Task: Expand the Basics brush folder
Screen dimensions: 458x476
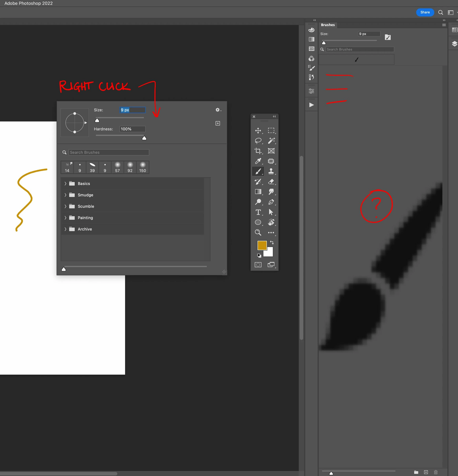Action: click(x=65, y=184)
